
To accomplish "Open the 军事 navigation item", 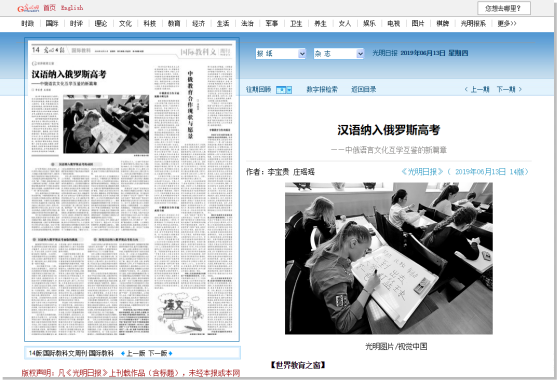I will coord(272,23).
